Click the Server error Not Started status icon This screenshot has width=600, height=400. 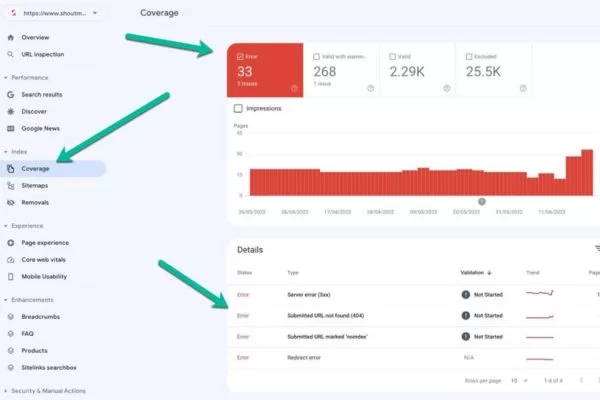(x=466, y=294)
